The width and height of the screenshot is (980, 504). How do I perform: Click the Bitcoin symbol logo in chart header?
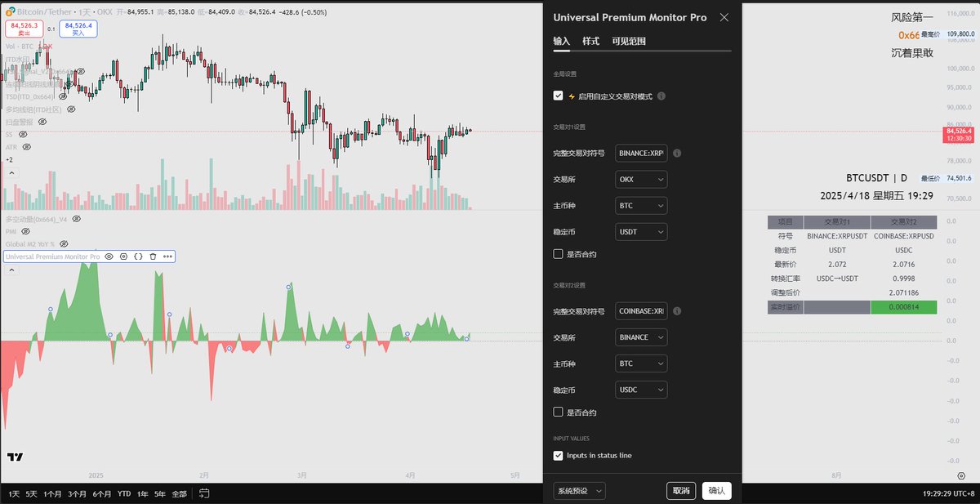click(10, 12)
